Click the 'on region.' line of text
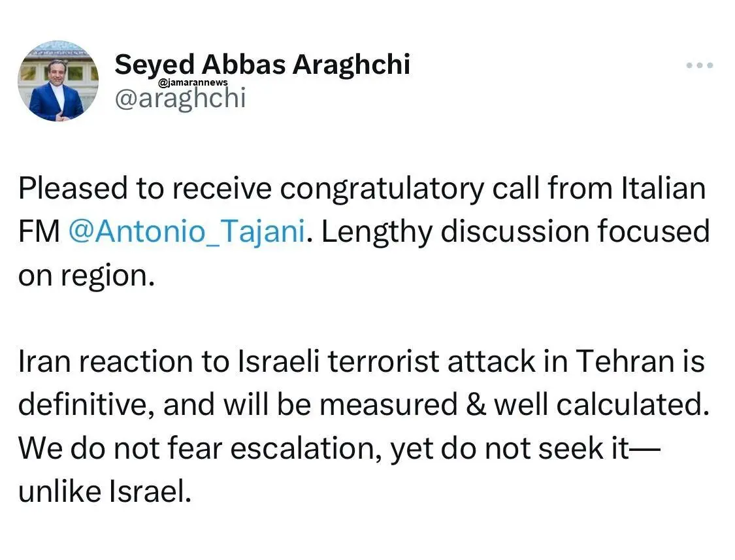Screen dimensions: 735x560 tap(86, 275)
